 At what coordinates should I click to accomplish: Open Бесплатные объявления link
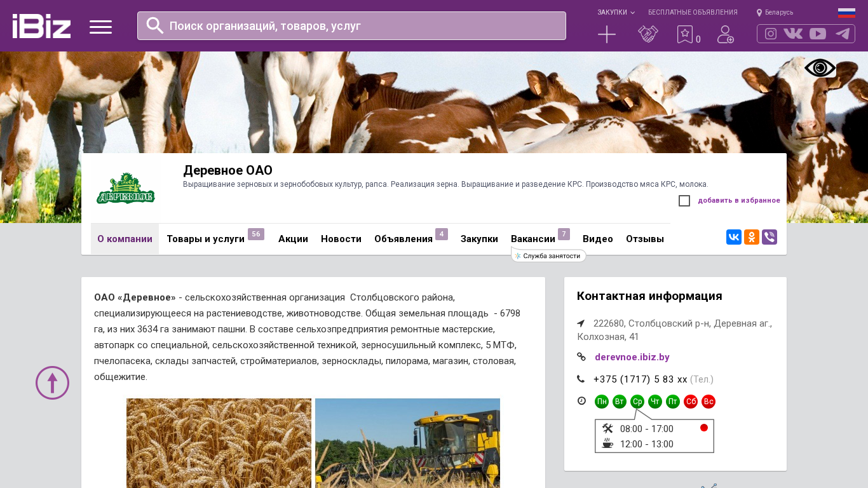(693, 13)
